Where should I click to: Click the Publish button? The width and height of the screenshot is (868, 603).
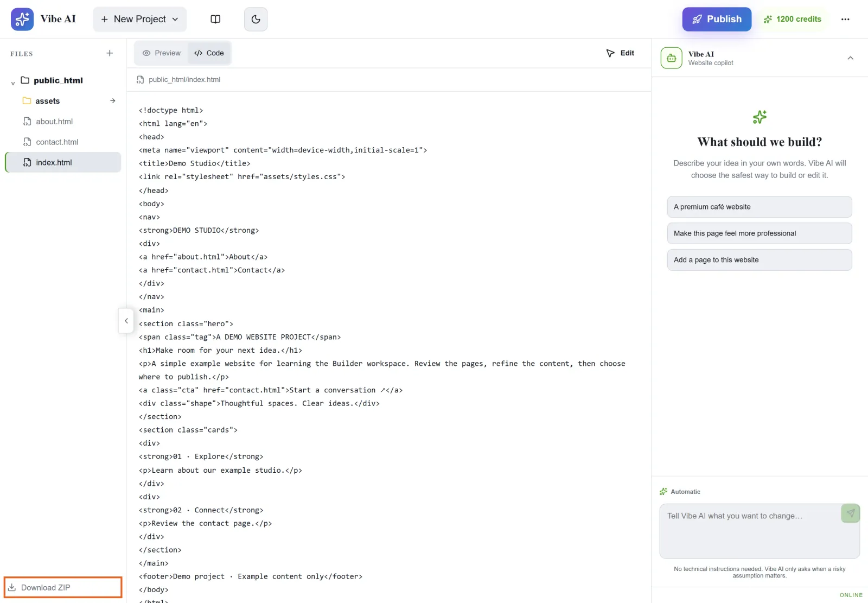(717, 19)
